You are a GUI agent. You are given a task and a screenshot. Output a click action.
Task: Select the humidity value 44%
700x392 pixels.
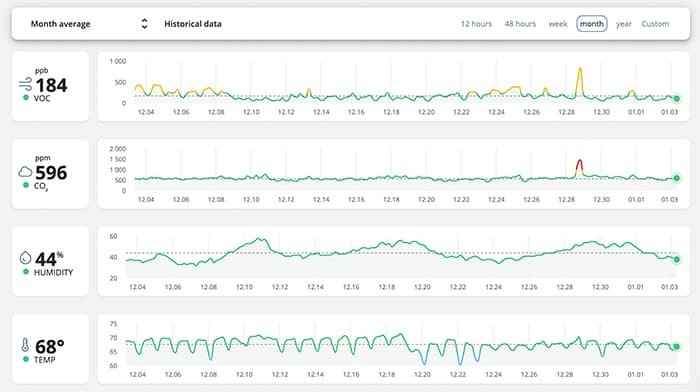click(x=49, y=259)
